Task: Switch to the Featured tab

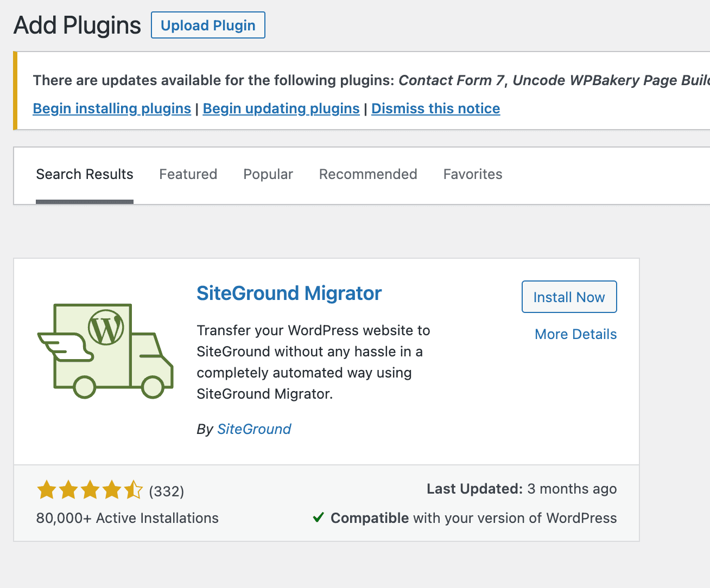Action: point(188,174)
